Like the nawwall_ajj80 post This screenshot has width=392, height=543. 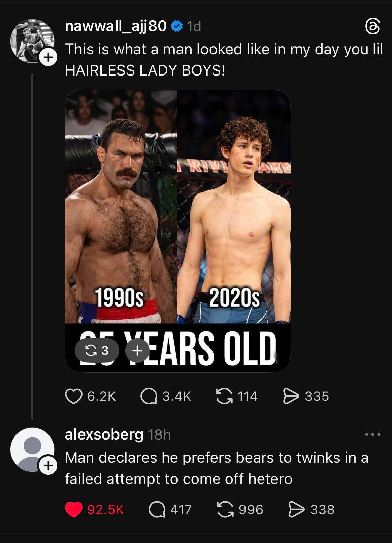[x=74, y=396]
